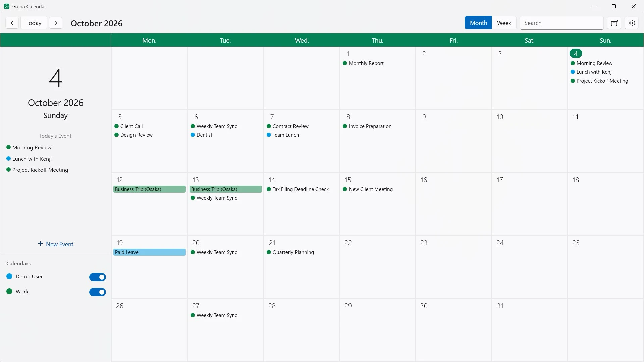Open Tax Filing Deadline Check event
Screen dimensions: 644x362
tap(298, 189)
